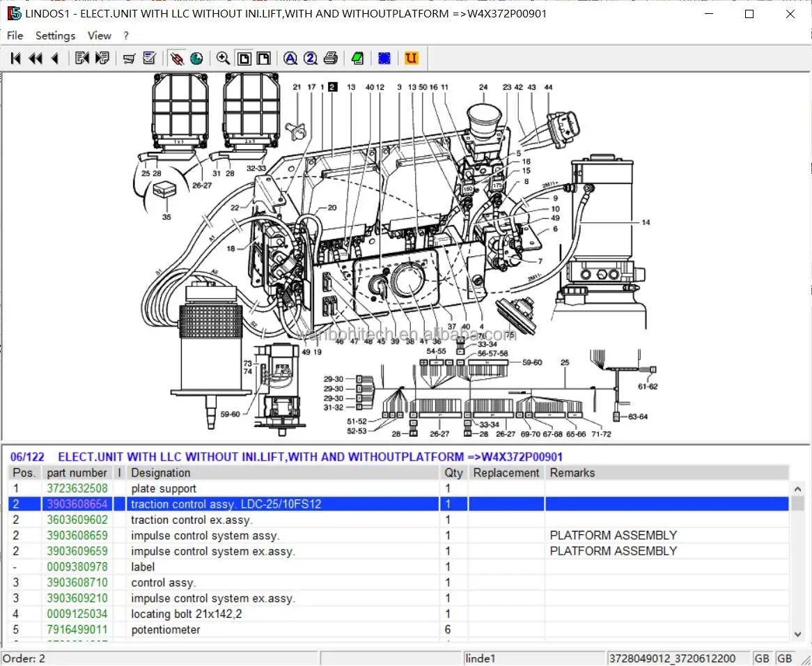
Task: Open the File menu
Action: [15, 36]
